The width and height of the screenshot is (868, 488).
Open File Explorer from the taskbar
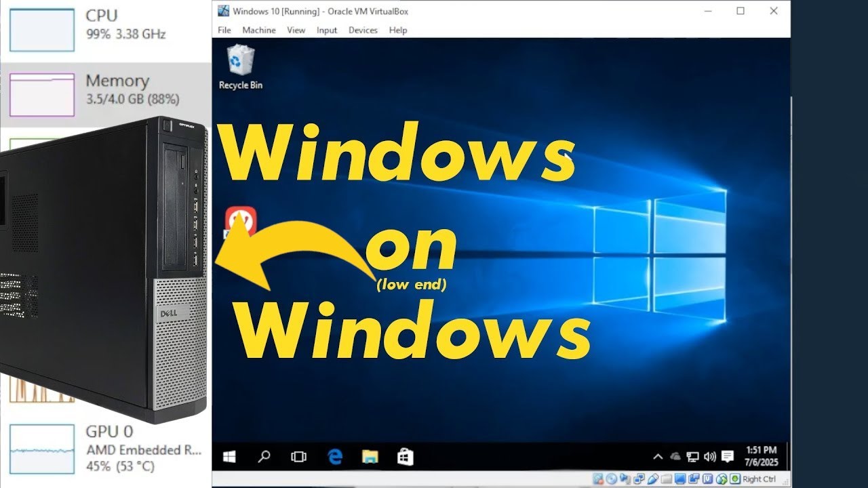[370, 457]
